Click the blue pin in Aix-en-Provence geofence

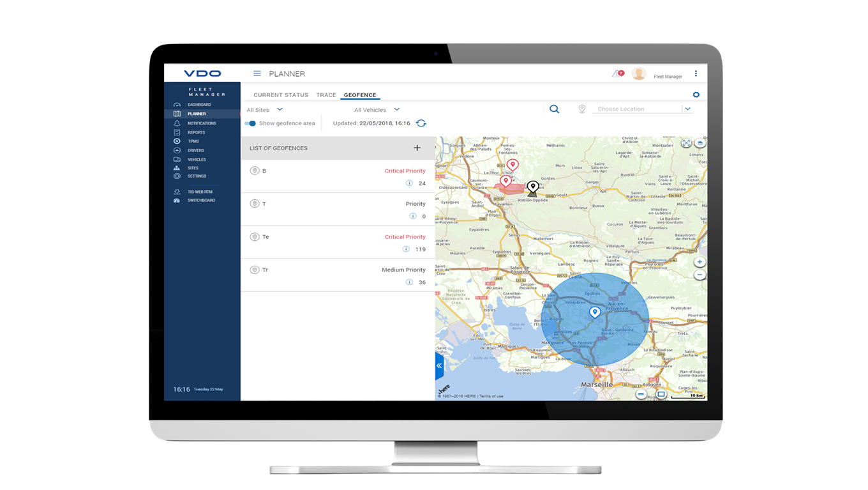595,312
